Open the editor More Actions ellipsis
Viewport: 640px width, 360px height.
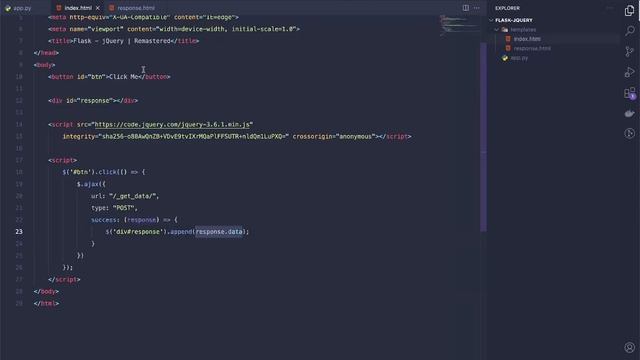point(476,8)
